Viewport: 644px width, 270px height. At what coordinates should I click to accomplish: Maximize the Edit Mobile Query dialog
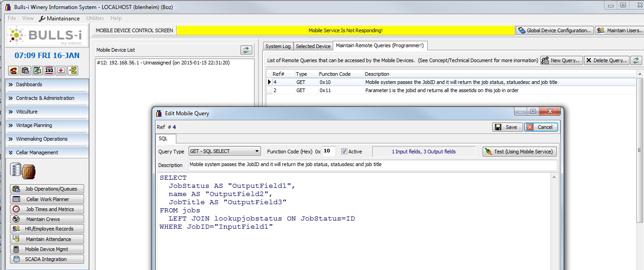pyautogui.click(x=533, y=112)
